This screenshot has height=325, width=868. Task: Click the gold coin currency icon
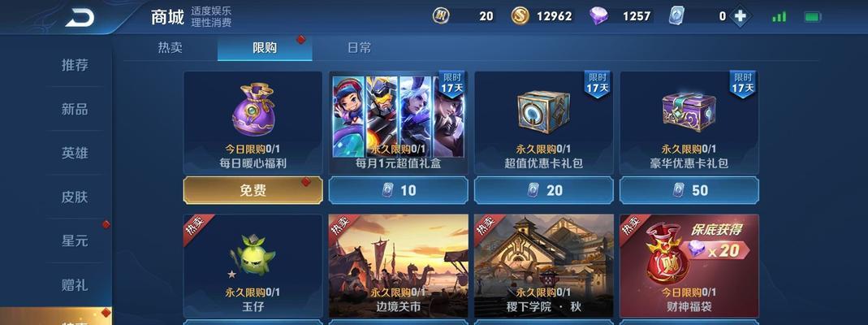coord(519,16)
